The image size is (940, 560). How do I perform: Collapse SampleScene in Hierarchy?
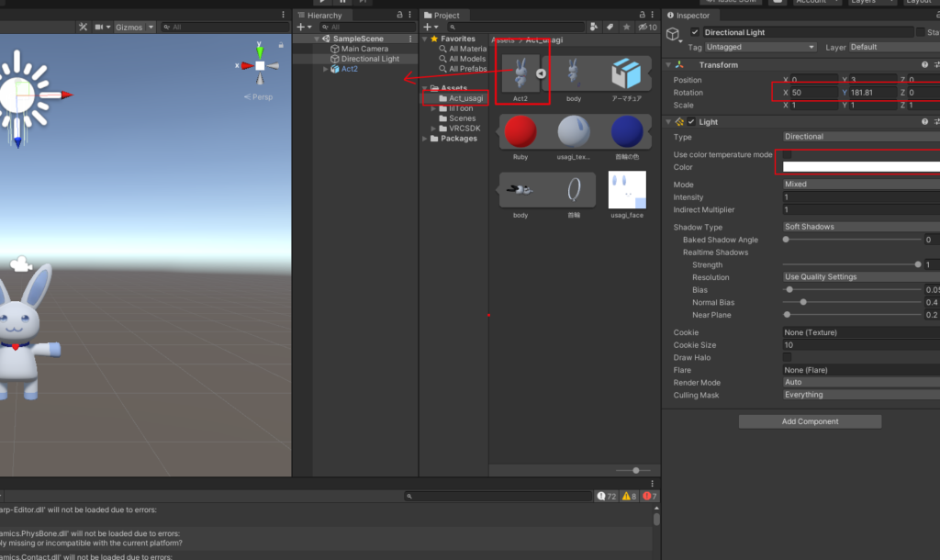317,39
